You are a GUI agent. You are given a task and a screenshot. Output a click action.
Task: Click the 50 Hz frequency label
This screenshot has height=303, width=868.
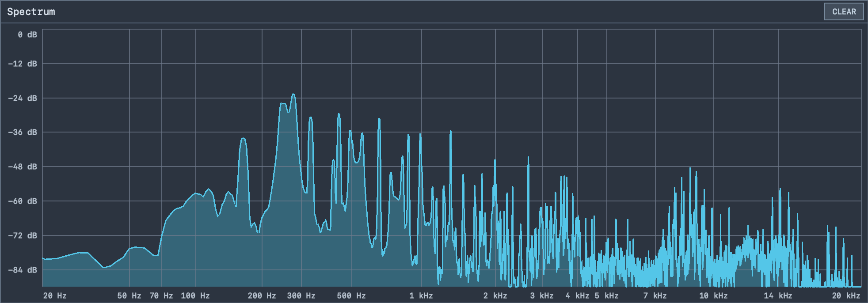coord(129,295)
